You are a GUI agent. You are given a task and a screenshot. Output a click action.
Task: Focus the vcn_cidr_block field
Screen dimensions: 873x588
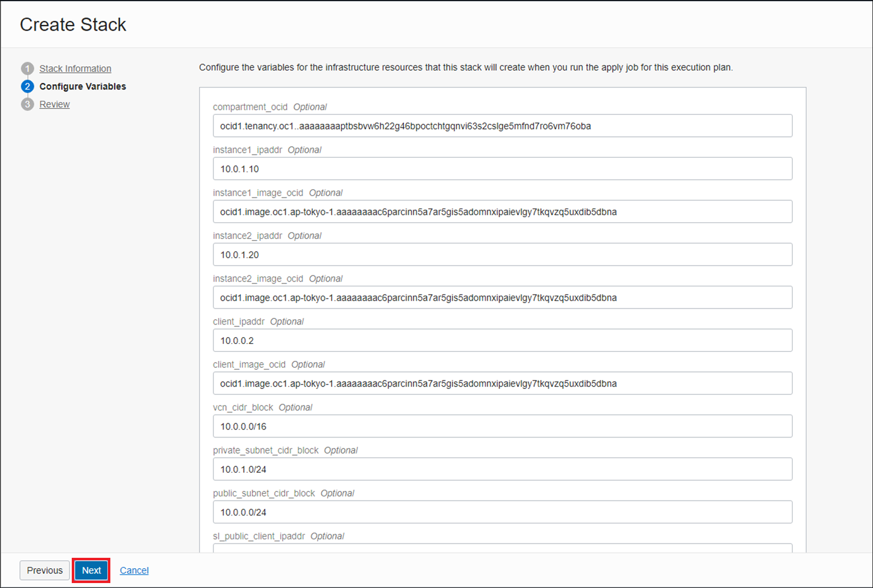tap(502, 426)
